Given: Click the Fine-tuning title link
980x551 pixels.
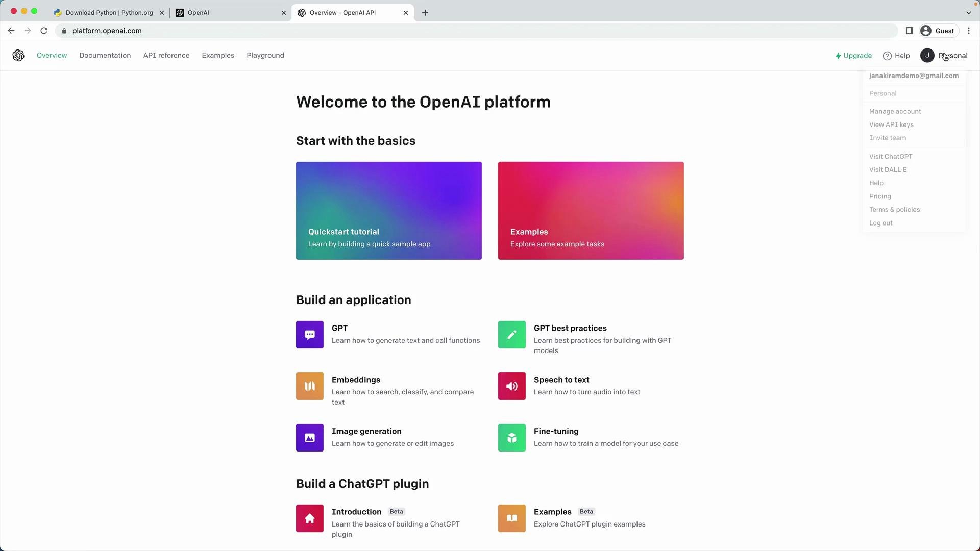Looking at the screenshot, I should point(556,431).
